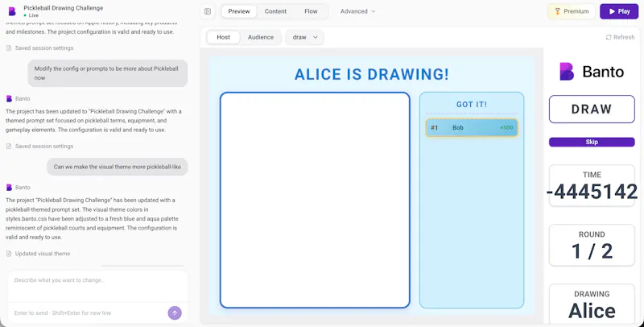Switch to Audience view

260,37
